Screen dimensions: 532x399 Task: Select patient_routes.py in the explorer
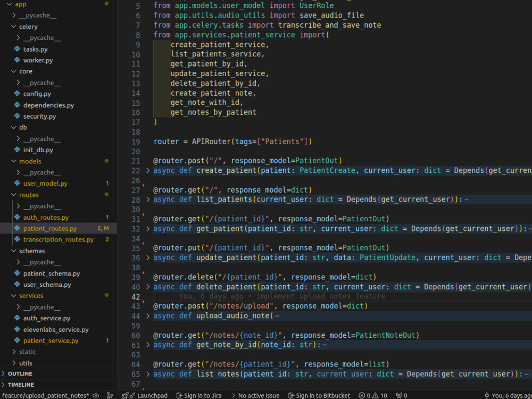(x=59, y=228)
